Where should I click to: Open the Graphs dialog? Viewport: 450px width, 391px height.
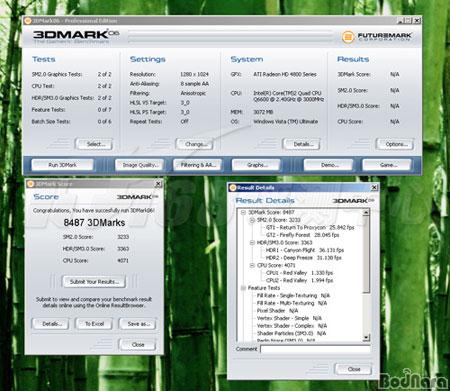pyautogui.click(x=257, y=165)
